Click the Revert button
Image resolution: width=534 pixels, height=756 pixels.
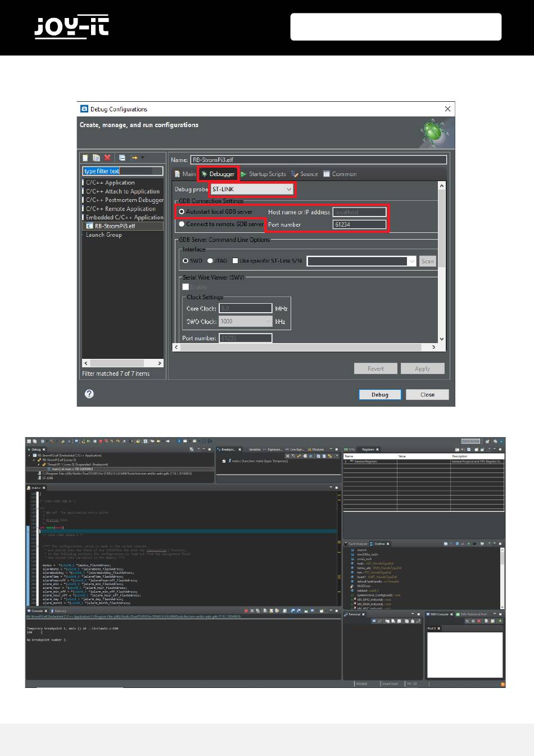click(375, 369)
